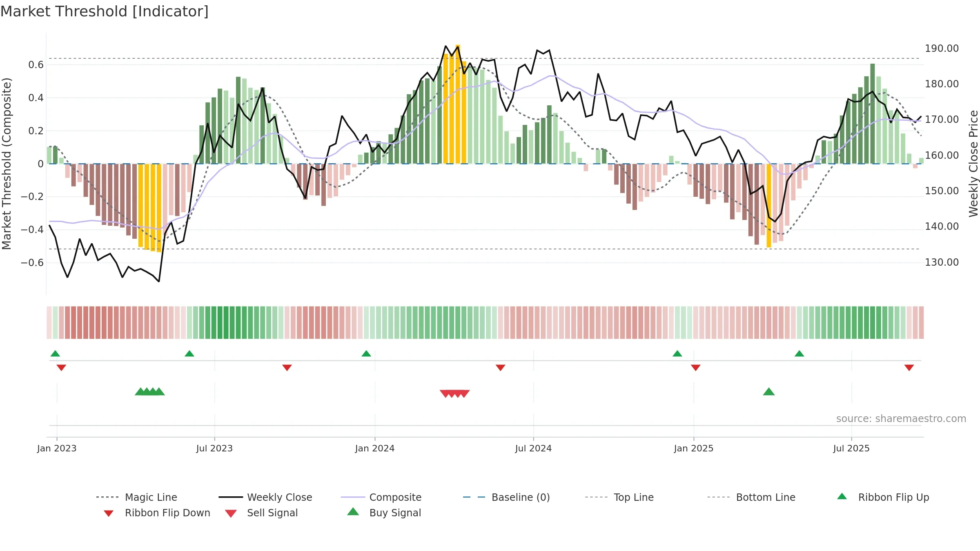The width and height of the screenshot is (980, 551).
Task: Click the ribbon flip up marker just before Jan 2024
Action: 366,353
